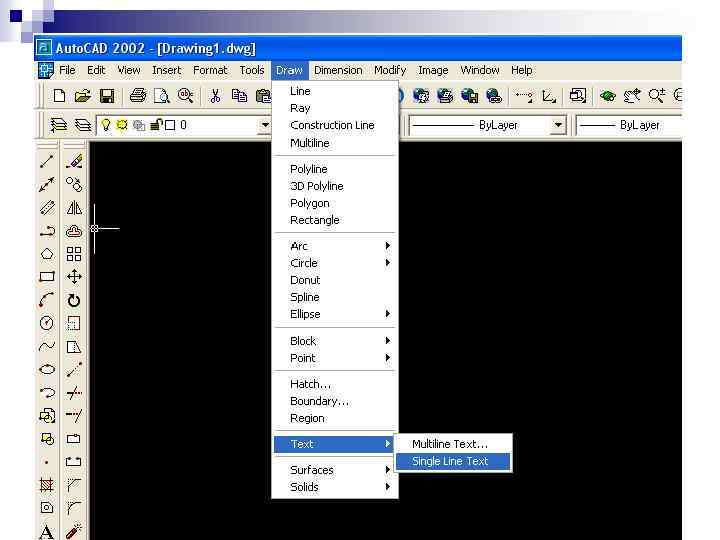Open the layer list dropdown arrow
Image resolution: width=720 pixels, height=540 pixels.
pos(265,125)
